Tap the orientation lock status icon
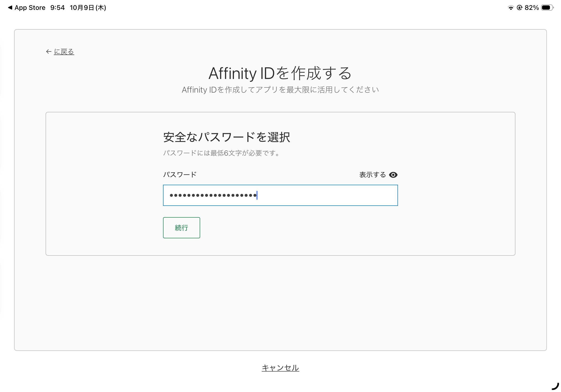Screen dimensions: 561x392 519,8
